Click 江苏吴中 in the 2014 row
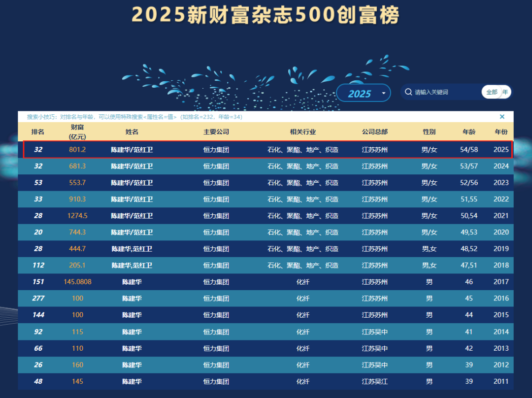Screen dimensions: 532x398 pyautogui.click(x=374, y=332)
